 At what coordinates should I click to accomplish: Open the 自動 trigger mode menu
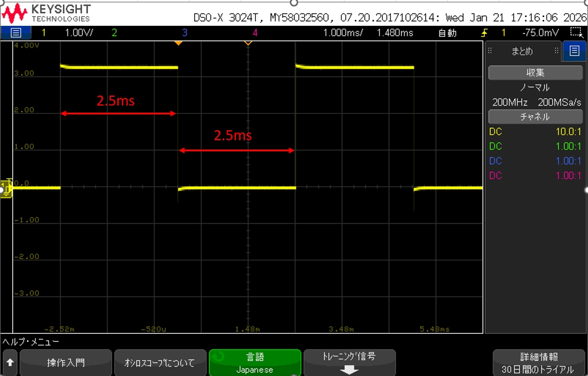[x=447, y=33]
